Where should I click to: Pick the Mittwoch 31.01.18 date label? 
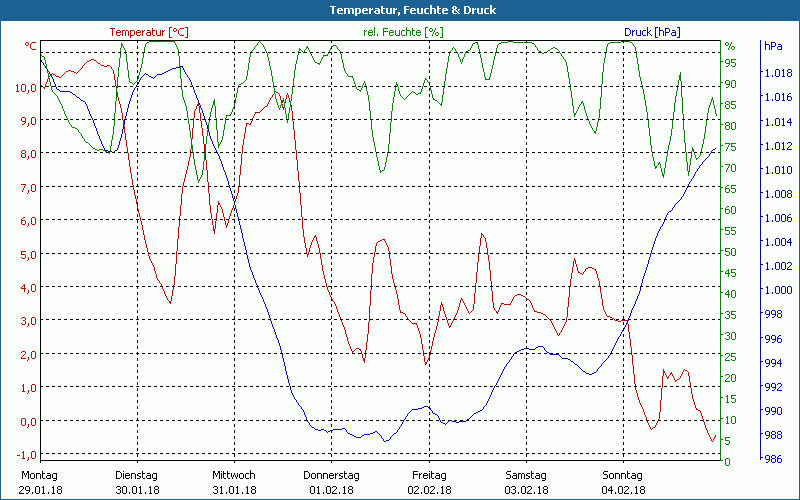pos(234,482)
